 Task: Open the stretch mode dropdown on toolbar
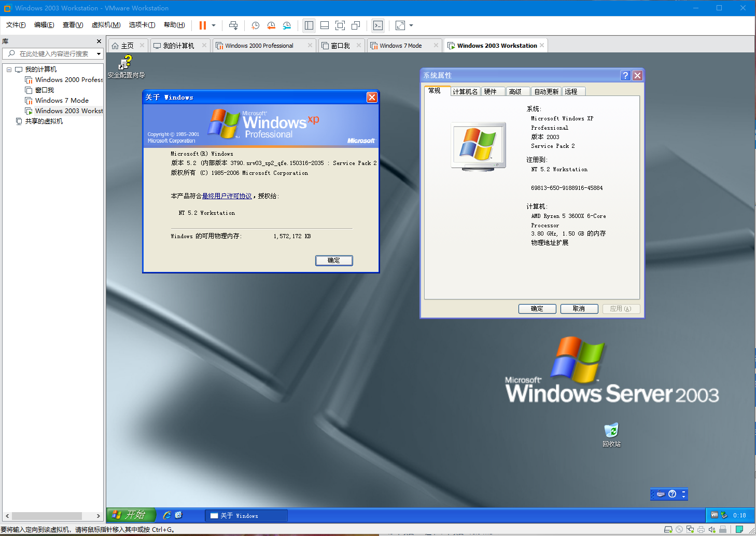(x=411, y=25)
